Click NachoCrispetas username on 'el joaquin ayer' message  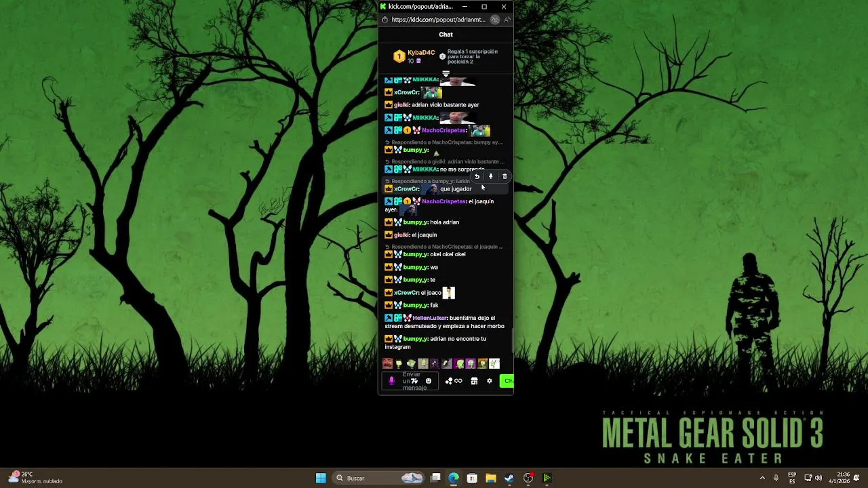(444, 201)
